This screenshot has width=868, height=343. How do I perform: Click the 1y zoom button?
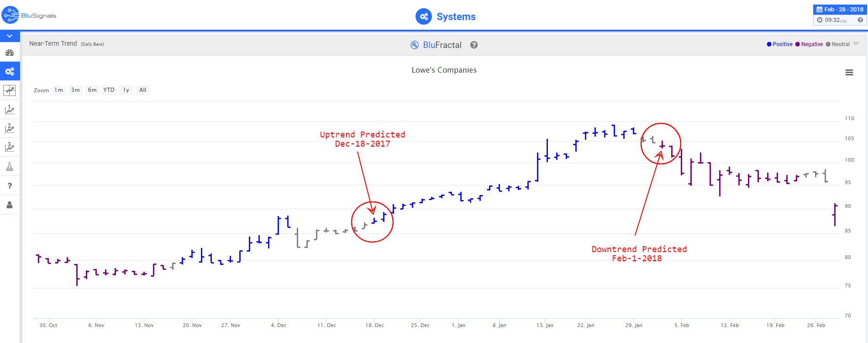tap(126, 90)
